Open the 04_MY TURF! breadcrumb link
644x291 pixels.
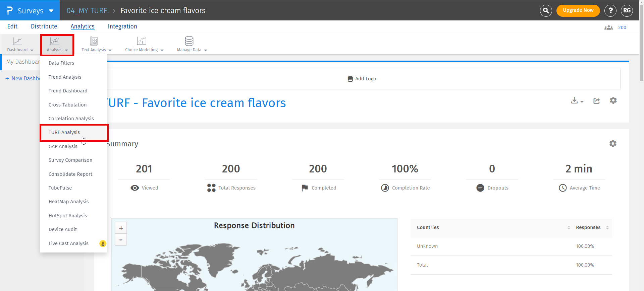tap(88, 11)
